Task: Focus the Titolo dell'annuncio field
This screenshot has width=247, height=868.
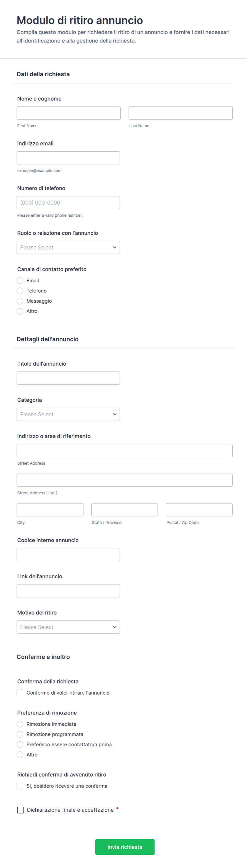Action: tap(68, 378)
